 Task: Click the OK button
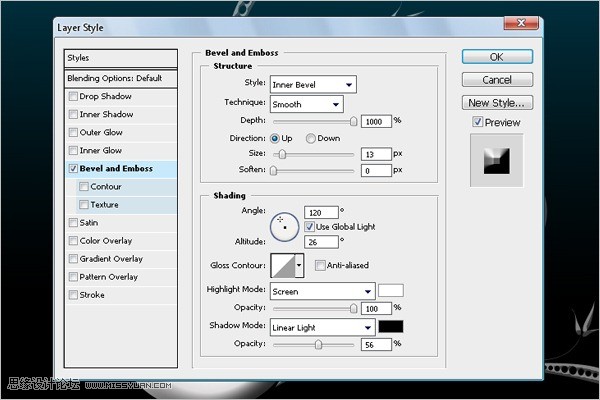[x=497, y=57]
